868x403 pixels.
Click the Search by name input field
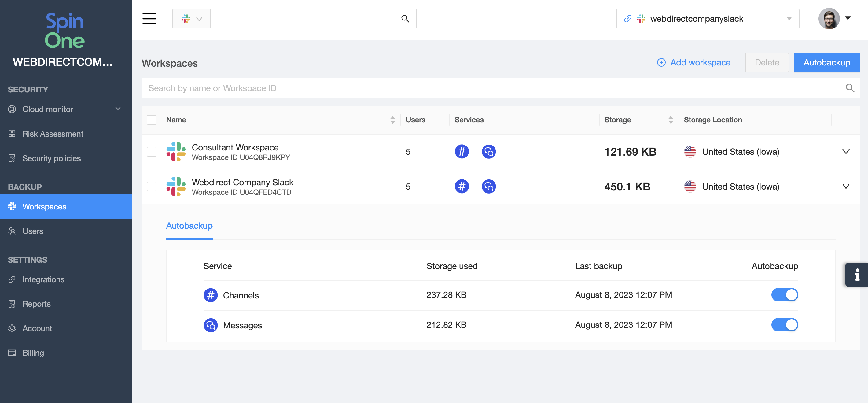coord(472,88)
